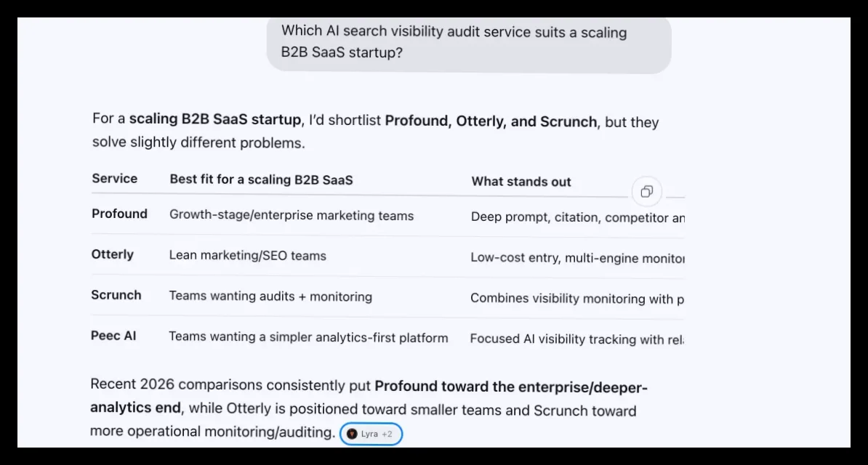This screenshot has height=465, width=868.
Task: Click Lean marketing/SEO teams cell
Action: tap(247, 256)
